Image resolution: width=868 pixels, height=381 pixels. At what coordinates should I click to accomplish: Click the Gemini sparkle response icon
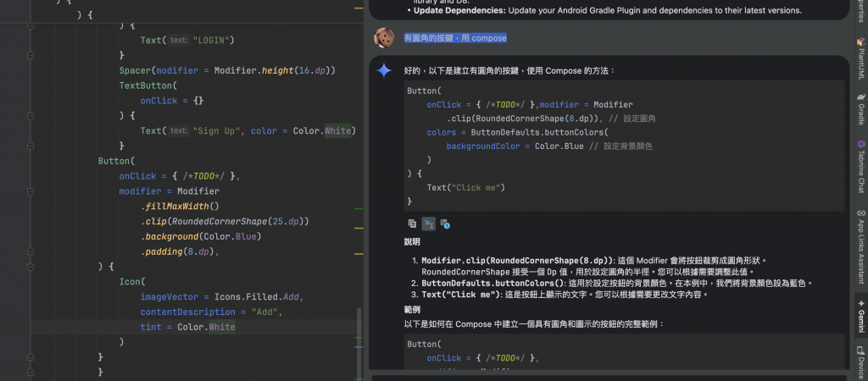click(x=384, y=71)
